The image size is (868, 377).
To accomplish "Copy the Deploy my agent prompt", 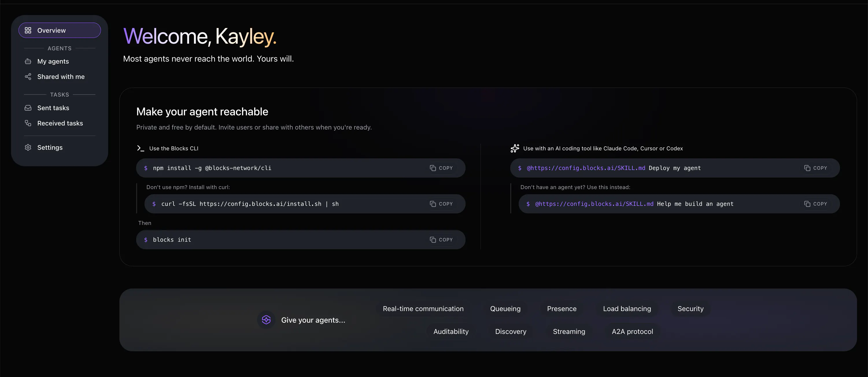I will tap(815, 168).
